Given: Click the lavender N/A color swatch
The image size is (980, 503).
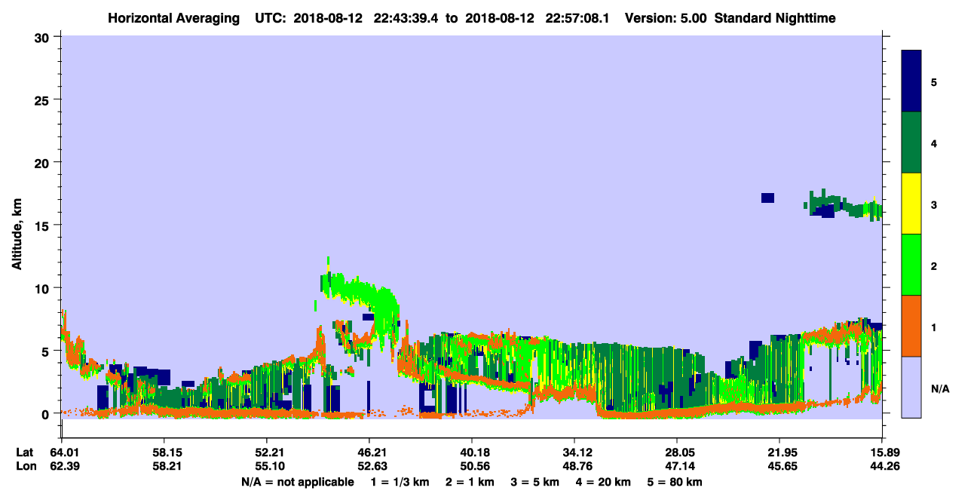Looking at the screenshot, I should pyautogui.click(x=911, y=387).
